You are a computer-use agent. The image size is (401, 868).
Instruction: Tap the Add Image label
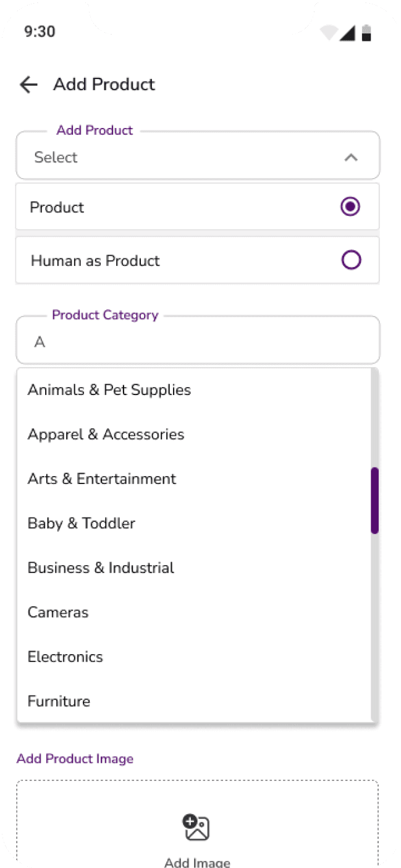tap(197, 862)
